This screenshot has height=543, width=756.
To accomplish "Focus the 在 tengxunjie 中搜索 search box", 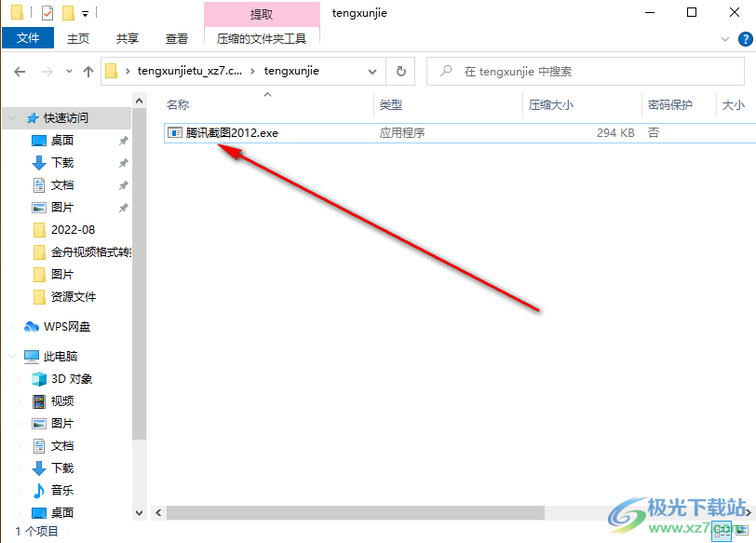I will coord(586,72).
